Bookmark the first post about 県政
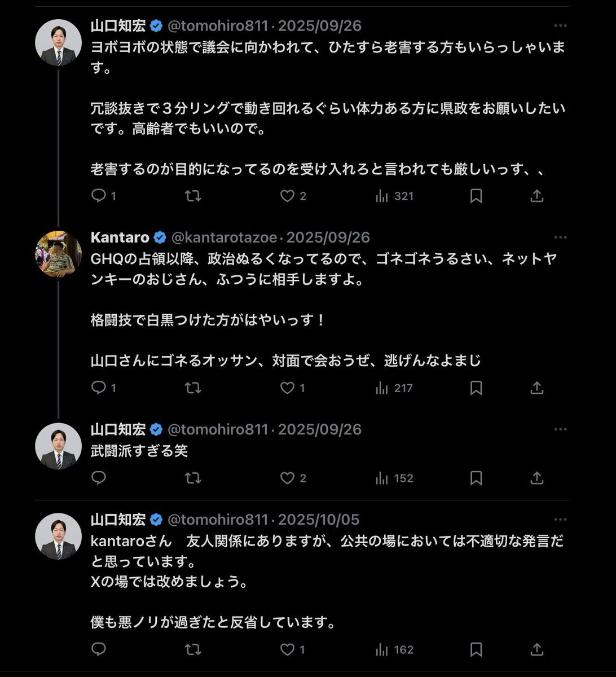The width and height of the screenshot is (616, 677). 476,196
